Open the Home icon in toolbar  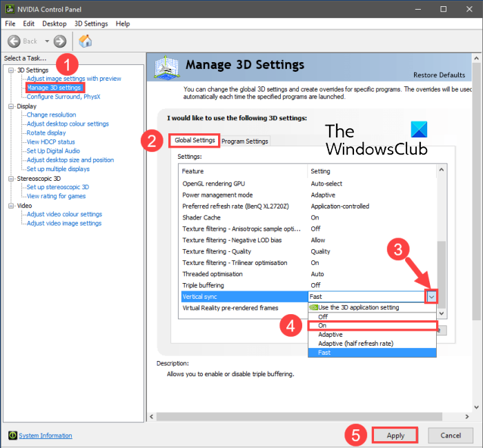[x=86, y=41]
